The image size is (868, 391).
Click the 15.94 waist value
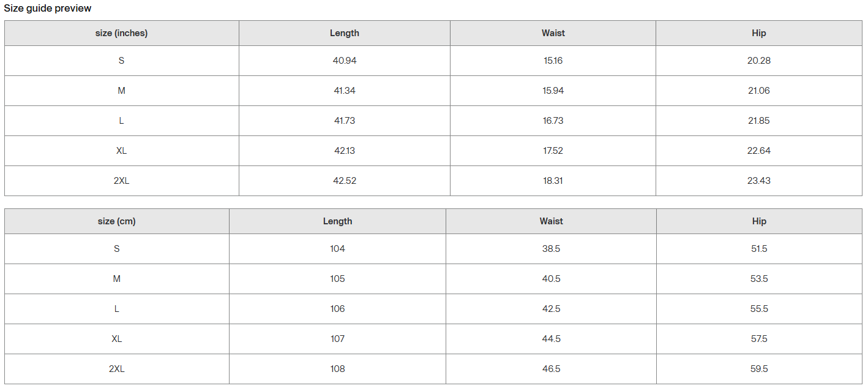point(553,91)
